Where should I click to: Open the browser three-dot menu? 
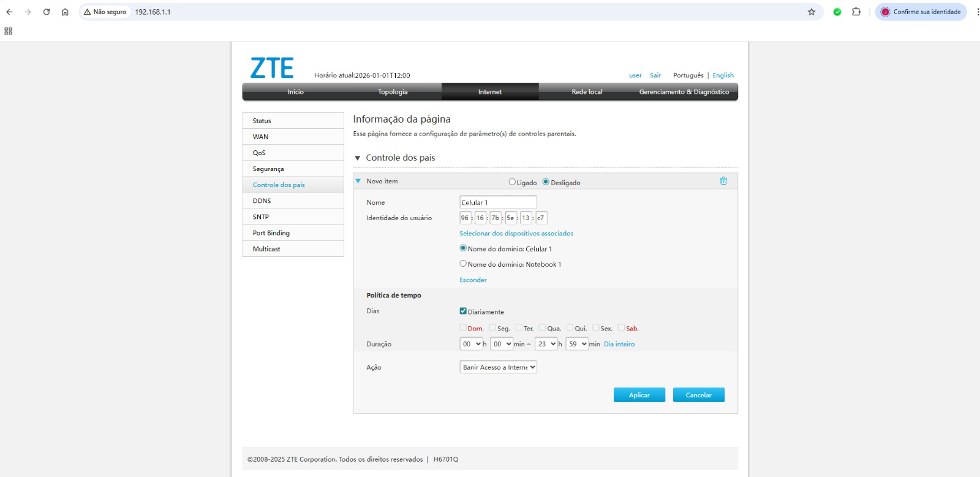point(978,12)
